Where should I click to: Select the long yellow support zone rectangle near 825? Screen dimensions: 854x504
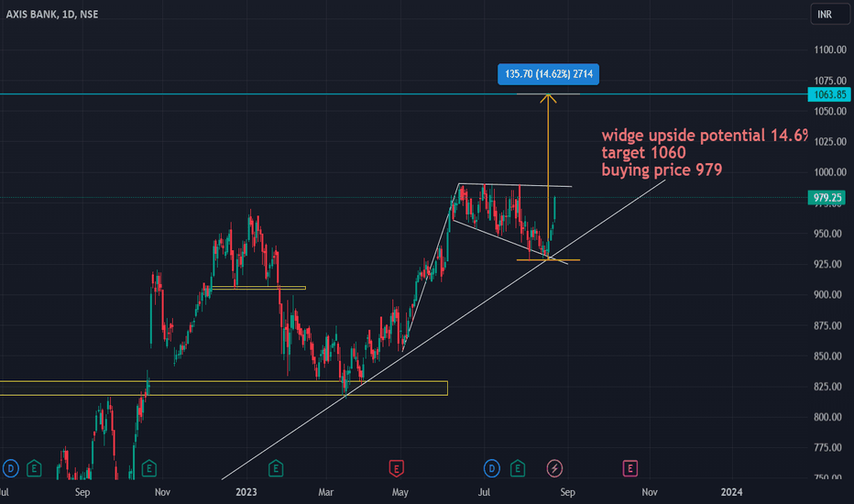(x=224, y=388)
